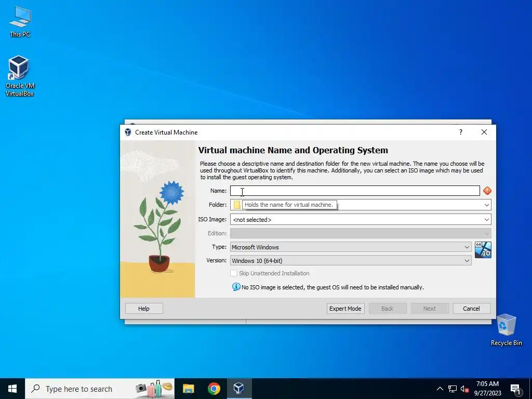Click into the Name text field
The image size is (532, 399).
pos(355,191)
